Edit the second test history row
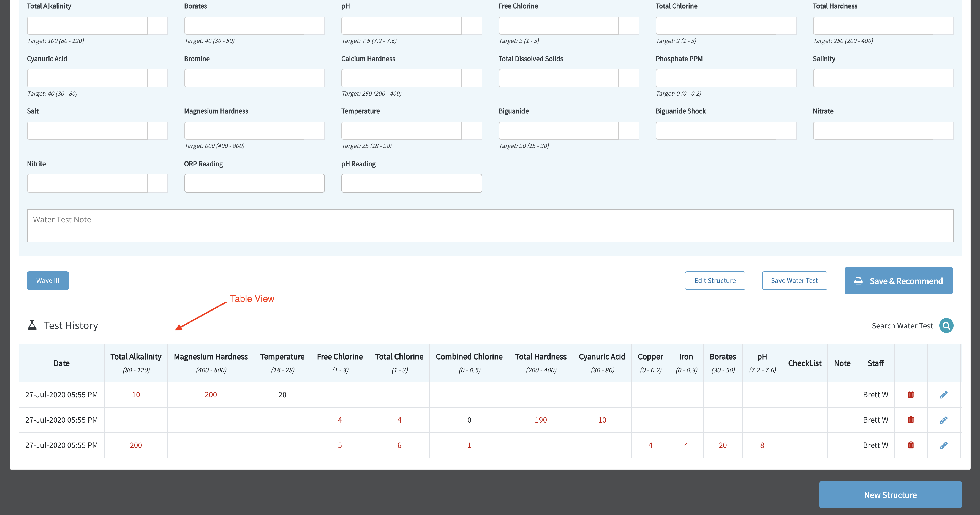Image resolution: width=980 pixels, height=515 pixels. (943, 420)
